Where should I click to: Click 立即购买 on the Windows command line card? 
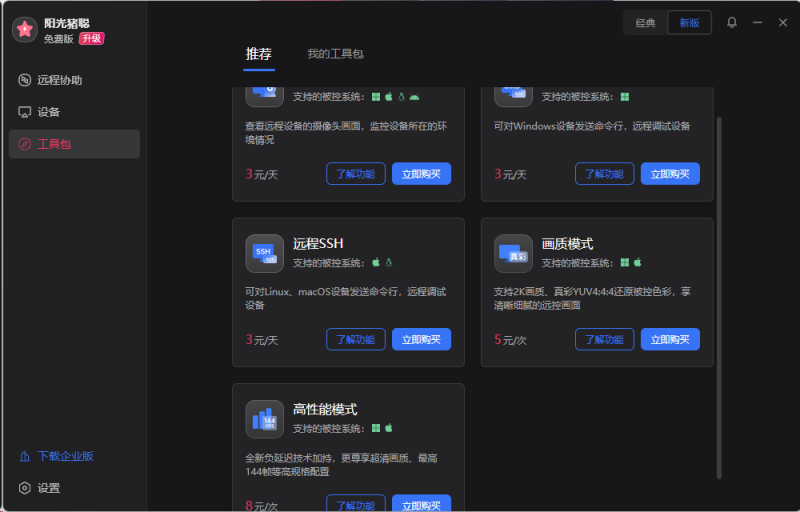coord(670,174)
